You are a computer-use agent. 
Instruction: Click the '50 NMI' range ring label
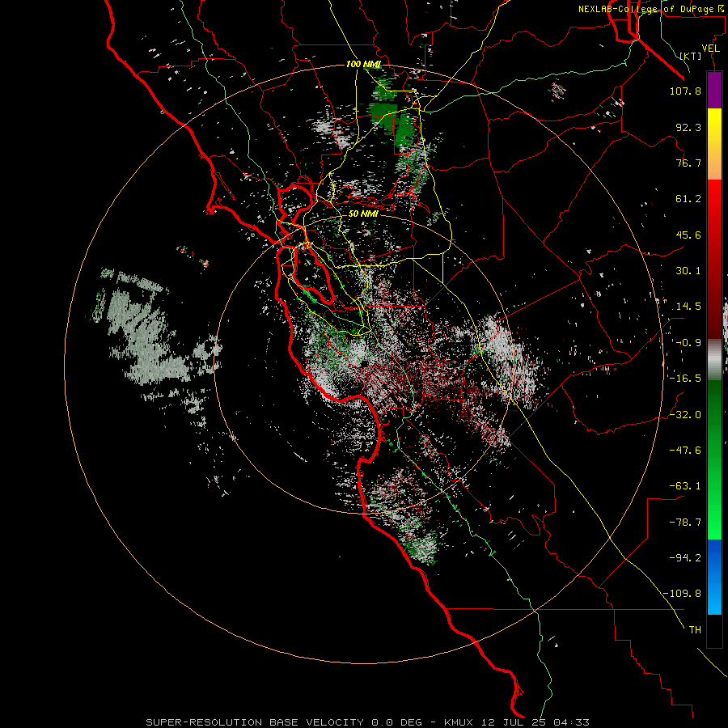[363, 214]
